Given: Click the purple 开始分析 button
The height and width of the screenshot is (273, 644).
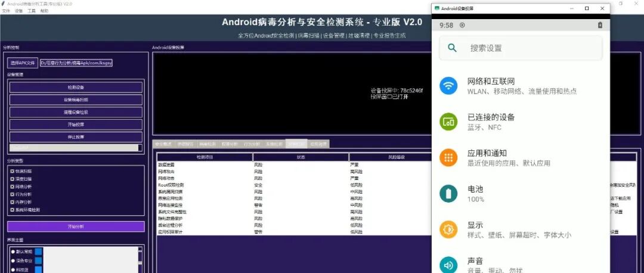Looking at the screenshot, I should click(76, 227).
